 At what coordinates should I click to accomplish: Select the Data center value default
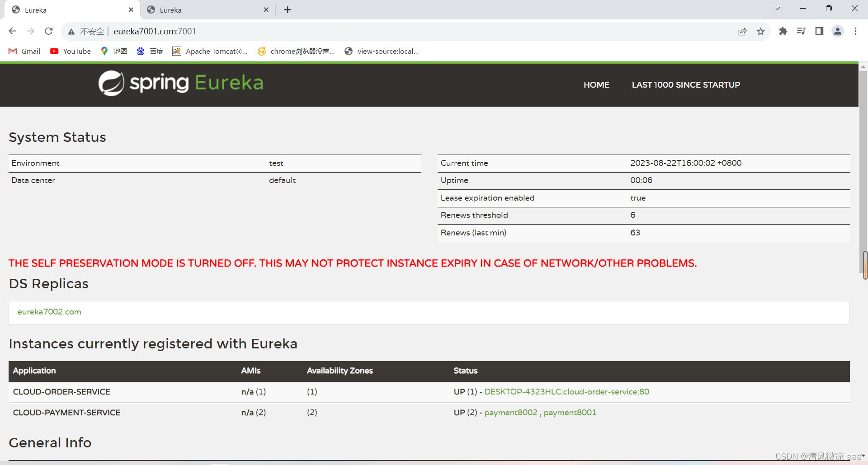point(283,180)
